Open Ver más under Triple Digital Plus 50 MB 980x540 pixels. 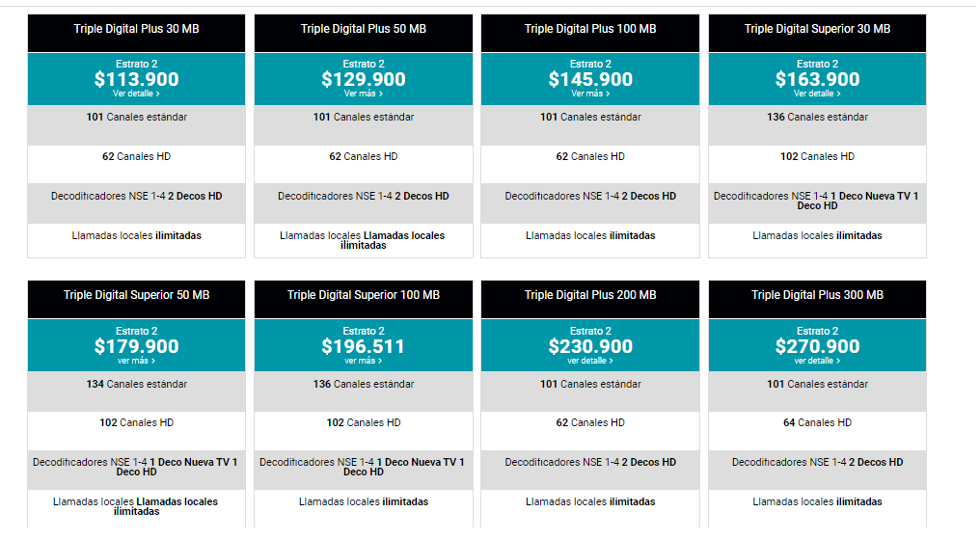(363, 94)
